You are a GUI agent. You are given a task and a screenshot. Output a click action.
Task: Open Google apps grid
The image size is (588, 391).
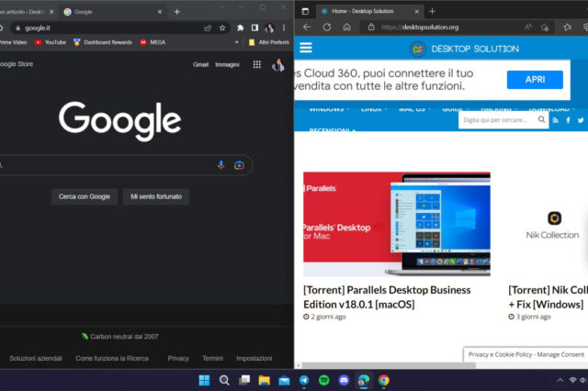(x=257, y=64)
